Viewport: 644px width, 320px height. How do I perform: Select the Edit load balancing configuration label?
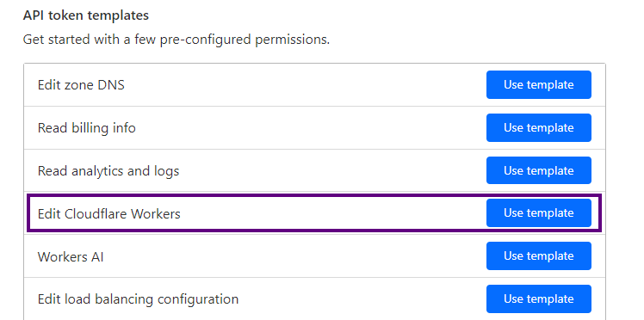pyautogui.click(x=138, y=299)
